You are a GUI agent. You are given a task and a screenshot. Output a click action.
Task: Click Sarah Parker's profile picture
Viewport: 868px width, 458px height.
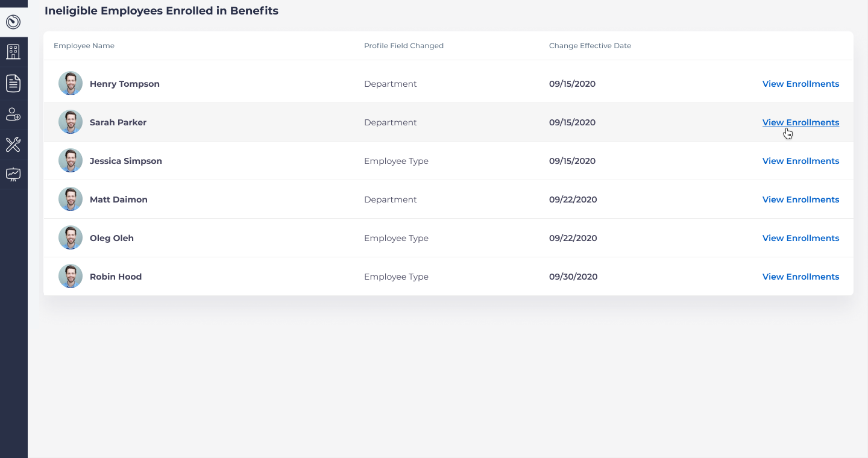coord(71,122)
